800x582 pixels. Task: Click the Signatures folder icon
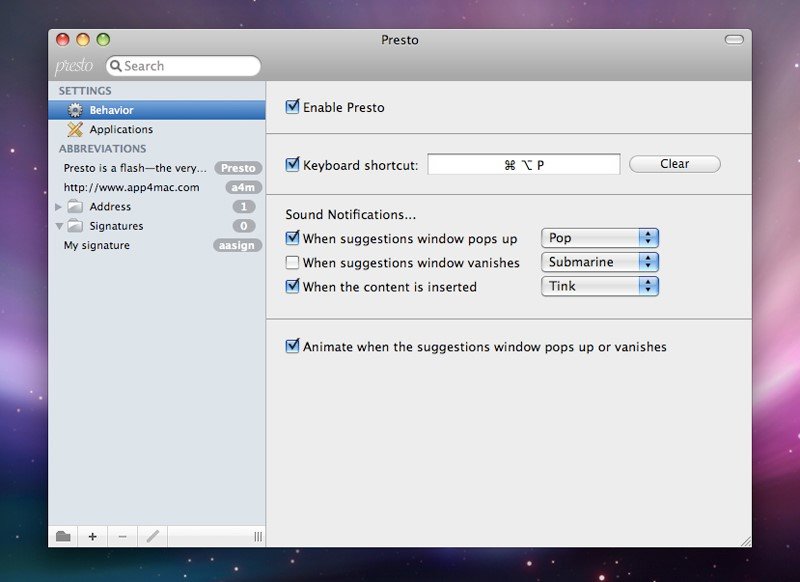(75, 225)
